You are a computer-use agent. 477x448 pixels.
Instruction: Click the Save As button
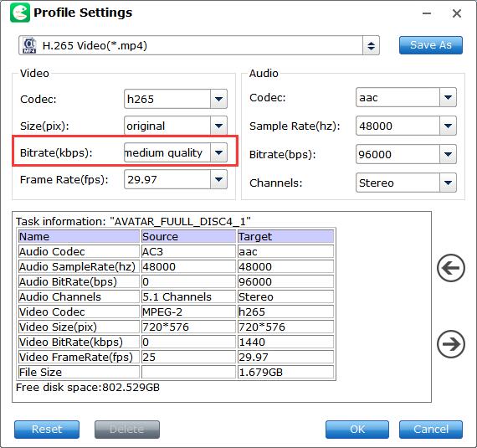coord(431,45)
